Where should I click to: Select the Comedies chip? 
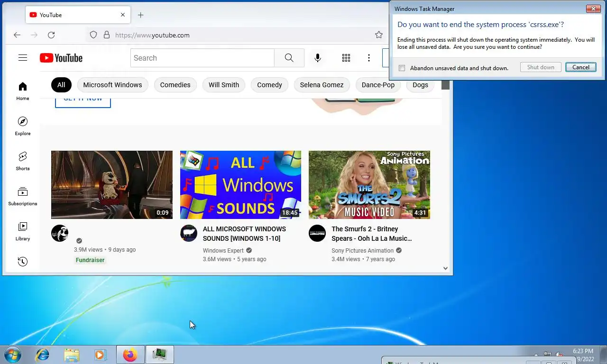pos(175,85)
